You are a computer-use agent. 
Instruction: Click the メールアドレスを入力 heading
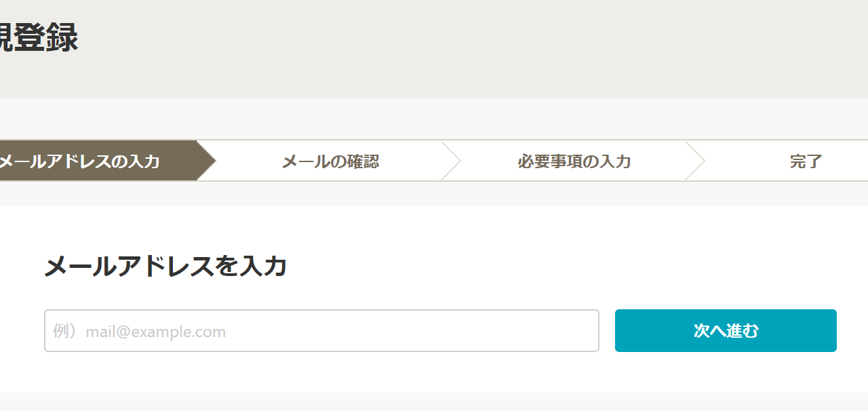(165, 267)
